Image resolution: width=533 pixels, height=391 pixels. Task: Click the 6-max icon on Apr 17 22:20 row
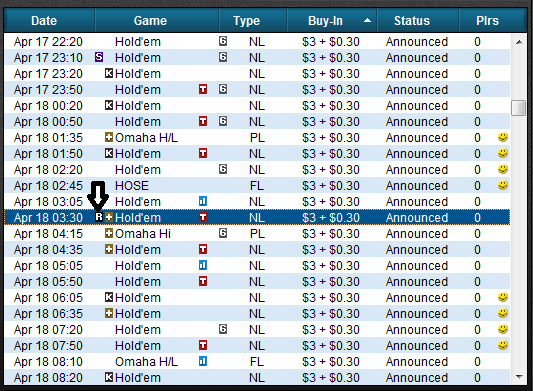(223, 41)
